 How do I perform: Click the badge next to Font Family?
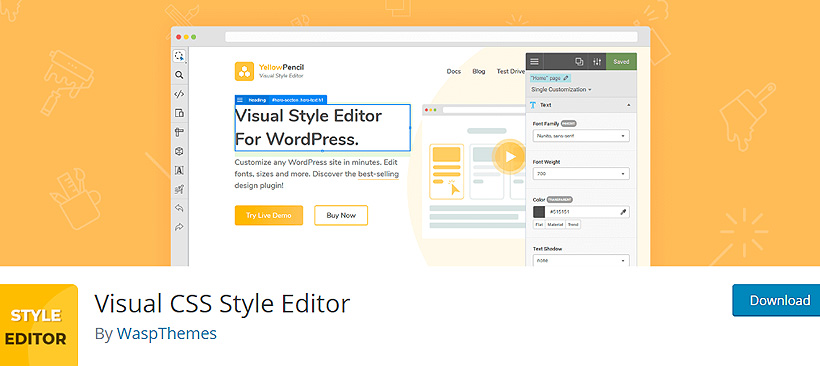(x=568, y=123)
